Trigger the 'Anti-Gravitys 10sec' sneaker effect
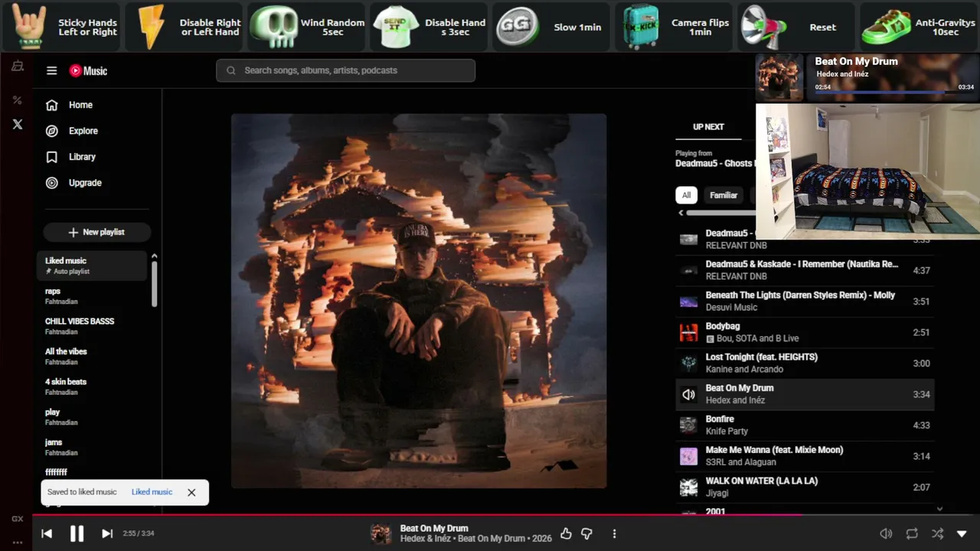This screenshot has height=551, width=980. click(x=919, y=27)
